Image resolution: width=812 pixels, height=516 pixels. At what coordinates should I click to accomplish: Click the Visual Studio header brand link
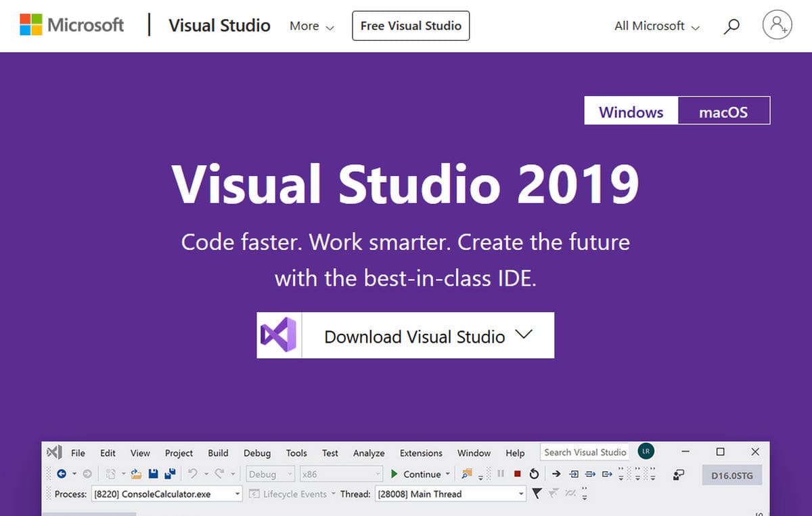(219, 26)
